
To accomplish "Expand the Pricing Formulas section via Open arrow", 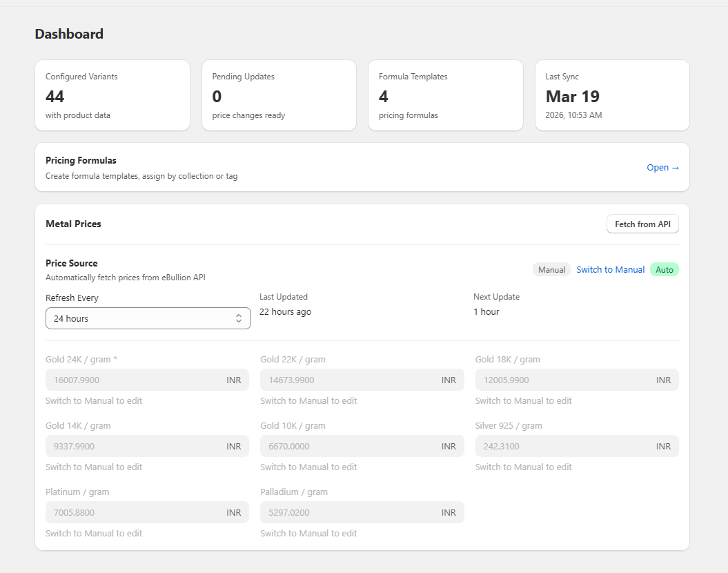I will (x=662, y=167).
